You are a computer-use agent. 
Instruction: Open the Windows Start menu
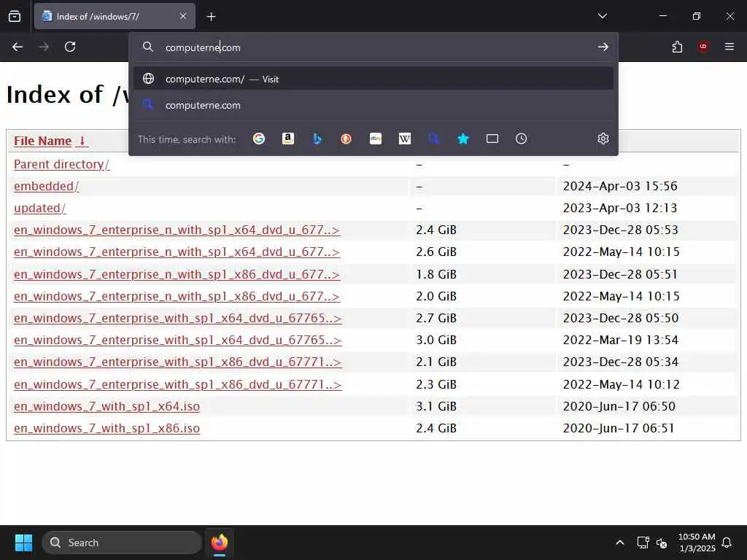23,542
